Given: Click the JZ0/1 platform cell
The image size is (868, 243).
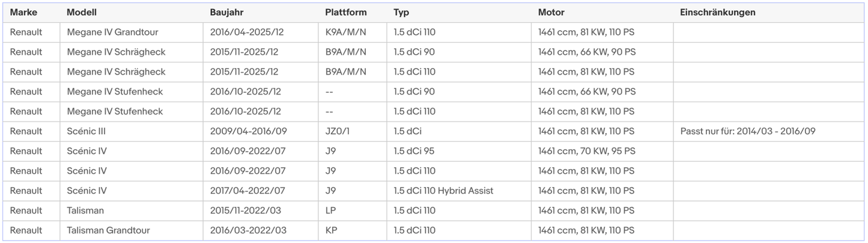Looking at the screenshot, I should point(337,131).
